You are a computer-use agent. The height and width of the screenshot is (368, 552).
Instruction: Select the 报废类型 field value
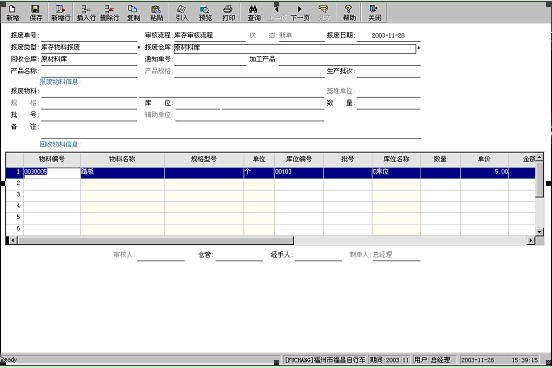89,47
